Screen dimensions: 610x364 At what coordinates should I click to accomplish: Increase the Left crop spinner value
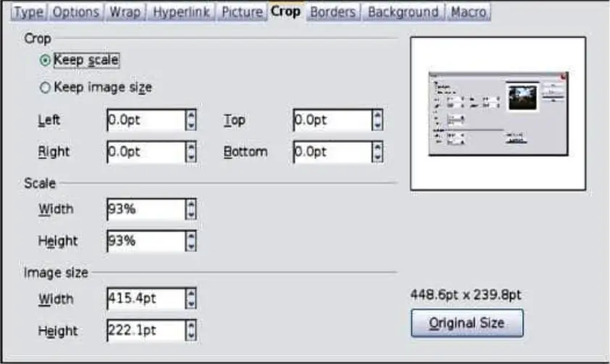[191, 116]
